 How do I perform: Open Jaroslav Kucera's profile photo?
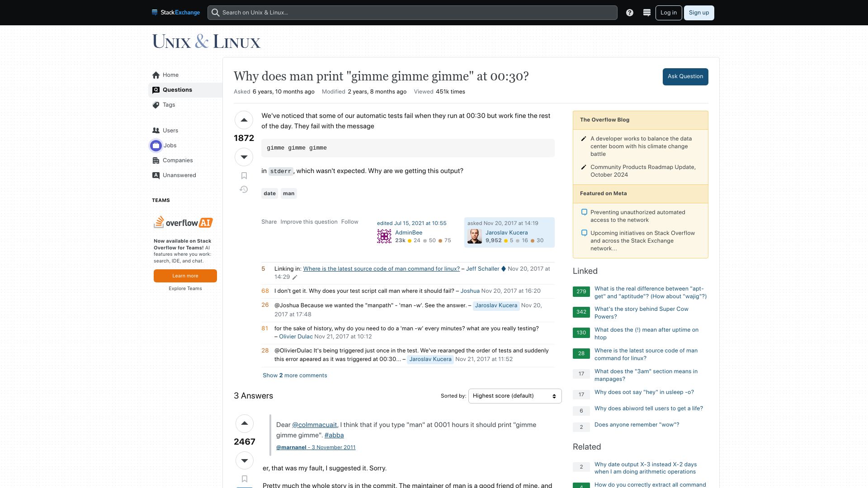coord(475,236)
